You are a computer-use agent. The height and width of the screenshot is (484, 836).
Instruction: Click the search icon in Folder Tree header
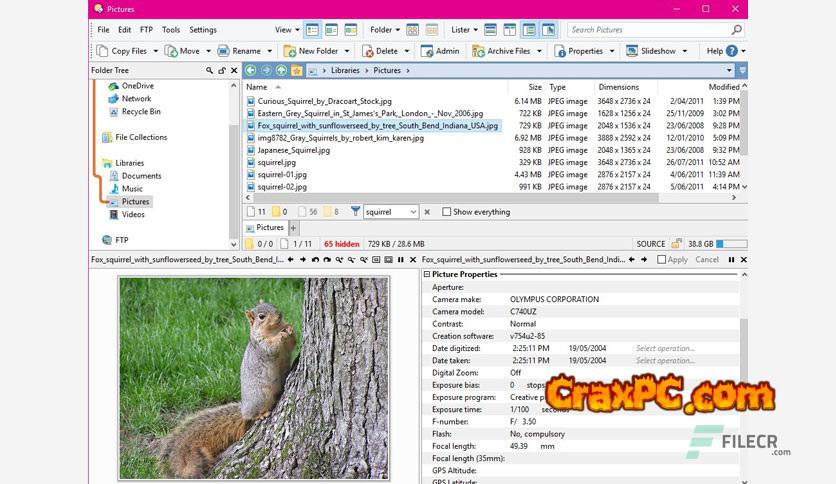tap(209, 71)
